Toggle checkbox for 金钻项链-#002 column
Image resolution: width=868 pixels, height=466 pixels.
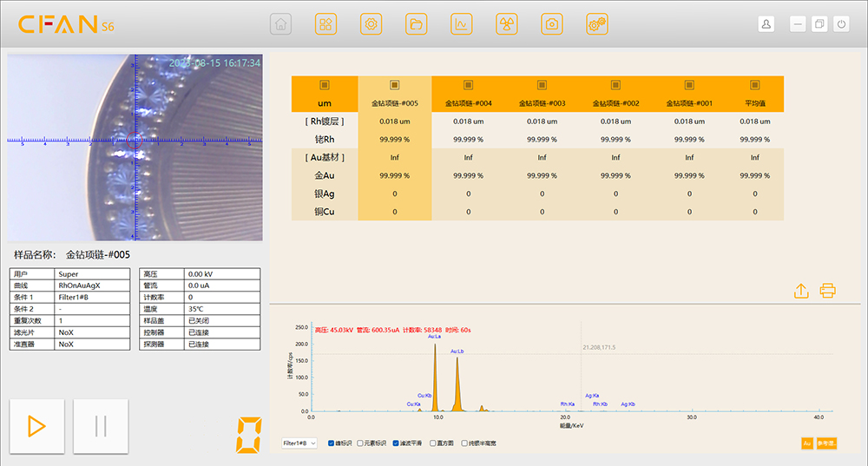coord(615,85)
